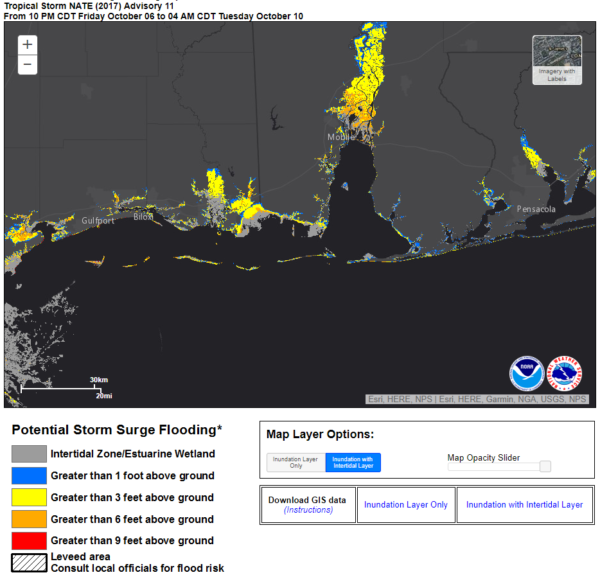Click the orange 6 feet legend swatch
Screen dimensions: 600x575
pyautogui.click(x=27, y=520)
